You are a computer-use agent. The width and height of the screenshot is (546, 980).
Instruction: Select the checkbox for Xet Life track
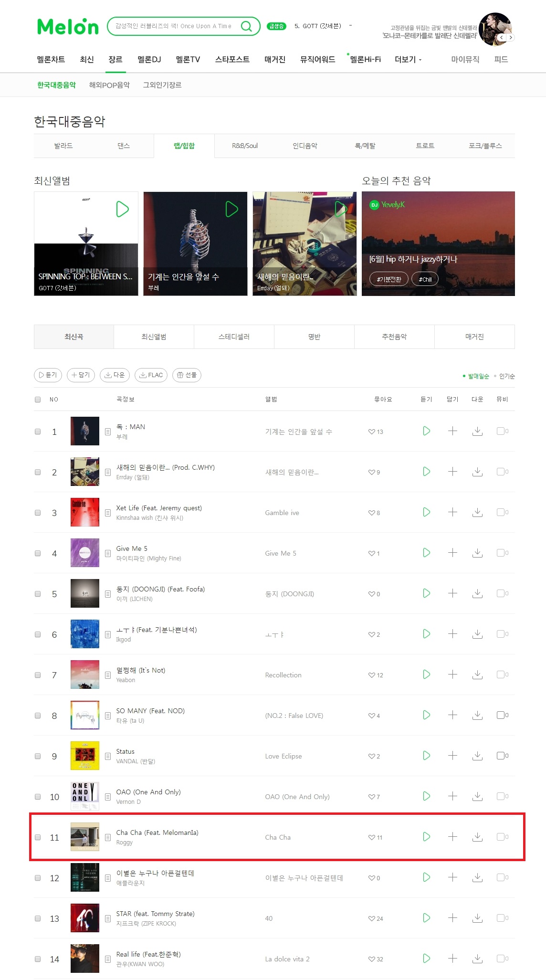point(38,513)
